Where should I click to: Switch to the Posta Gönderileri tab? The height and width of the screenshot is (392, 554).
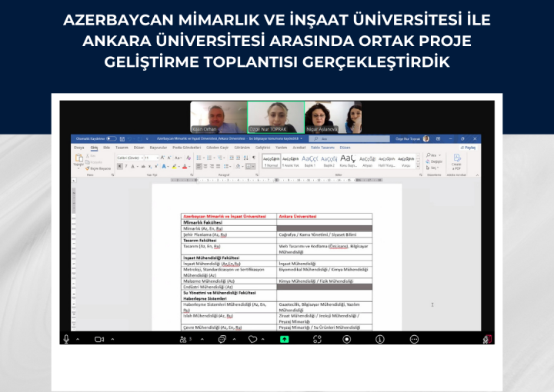(186, 148)
